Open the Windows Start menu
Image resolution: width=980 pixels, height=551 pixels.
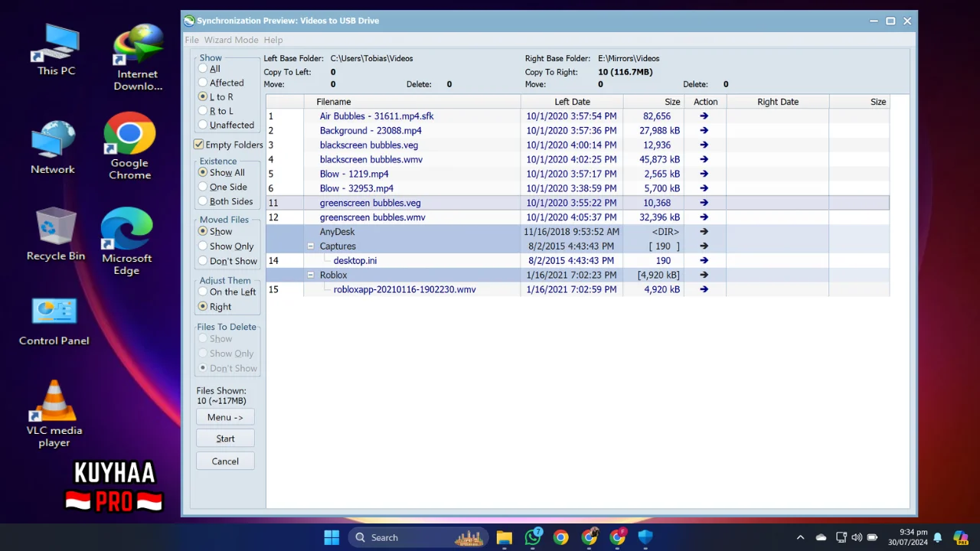[332, 537]
